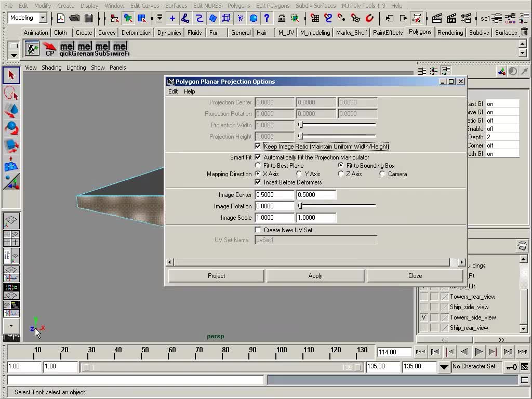Click the Project button
Screen dimensions: 532x399
tap(216, 276)
